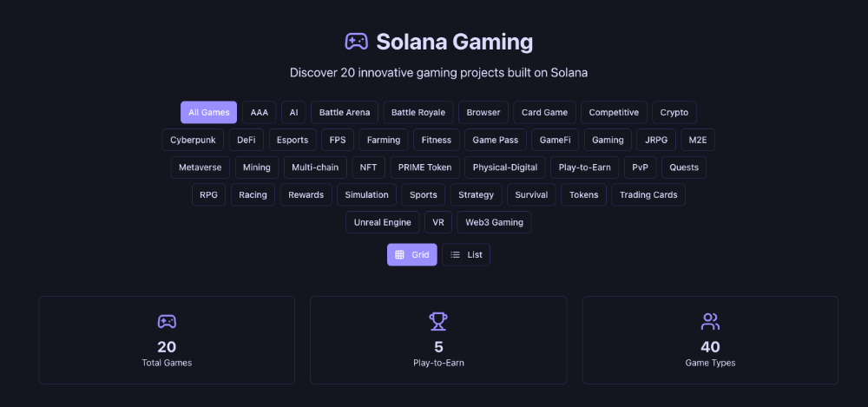868x407 pixels.
Task: Click the gamepad icon above Total Games
Action: 167,322
